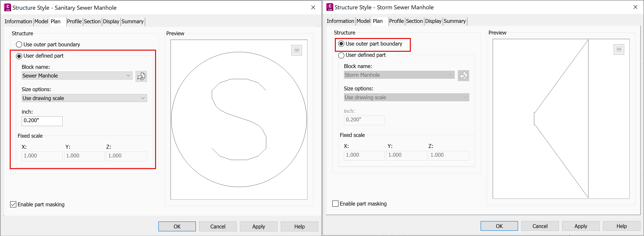Image resolution: width=644 pixels, height=236 pixels.
Task: Click the Civil 3D icon in Sanitary Sewer title bar
Action: click(8, 8)
